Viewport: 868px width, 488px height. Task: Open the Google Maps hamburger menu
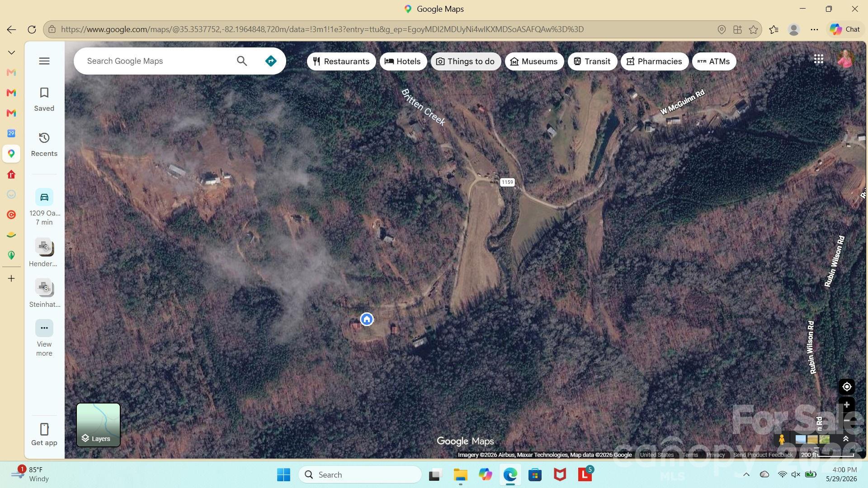pyautogui.click(x=44, y=61)
